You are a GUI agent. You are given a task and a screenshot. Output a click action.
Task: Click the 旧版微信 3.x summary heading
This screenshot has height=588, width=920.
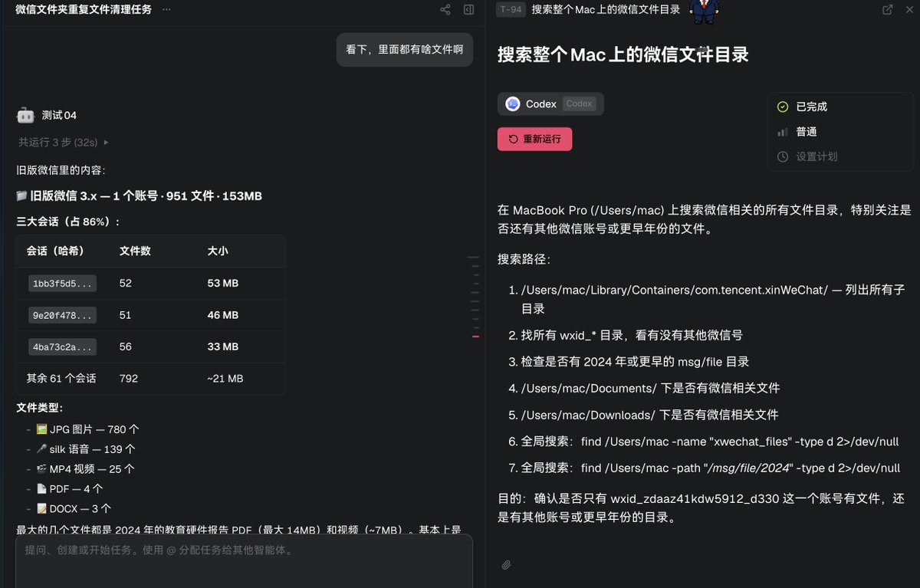point(139,196)
